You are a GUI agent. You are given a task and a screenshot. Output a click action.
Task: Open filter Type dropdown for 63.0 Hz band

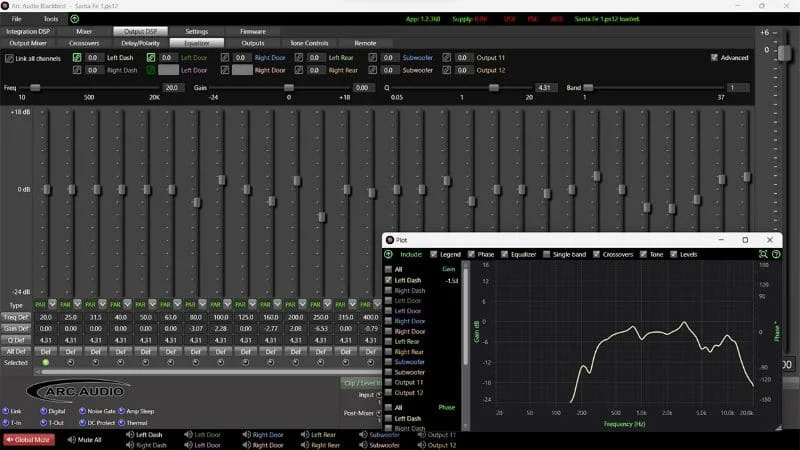point(178,304)
